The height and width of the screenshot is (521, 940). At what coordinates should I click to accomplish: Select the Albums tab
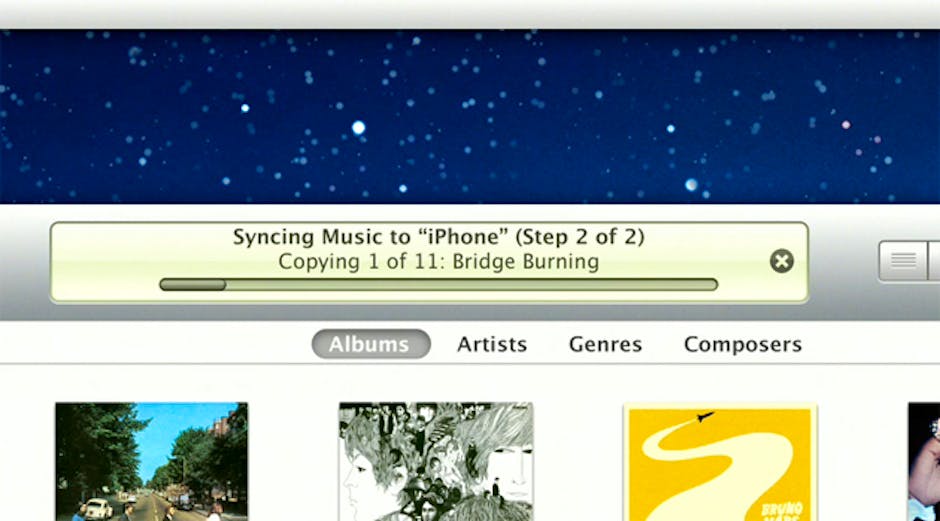370,344
